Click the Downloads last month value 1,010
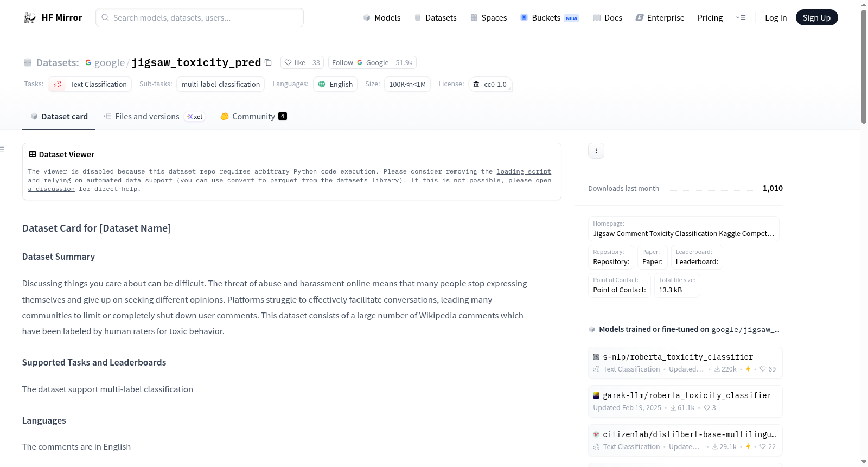 [773, 188]
